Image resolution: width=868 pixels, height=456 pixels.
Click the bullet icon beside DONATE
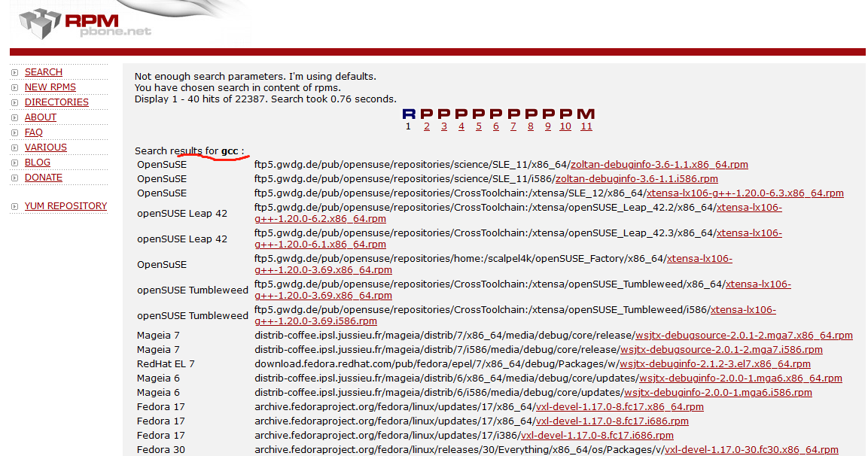point(15,178)
